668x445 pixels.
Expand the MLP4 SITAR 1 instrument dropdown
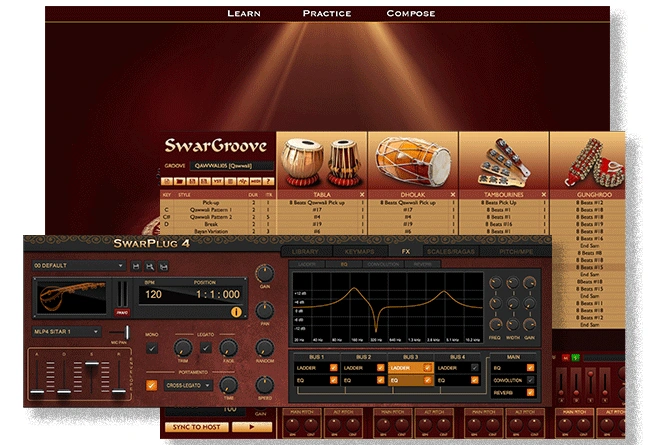point(66,331)
